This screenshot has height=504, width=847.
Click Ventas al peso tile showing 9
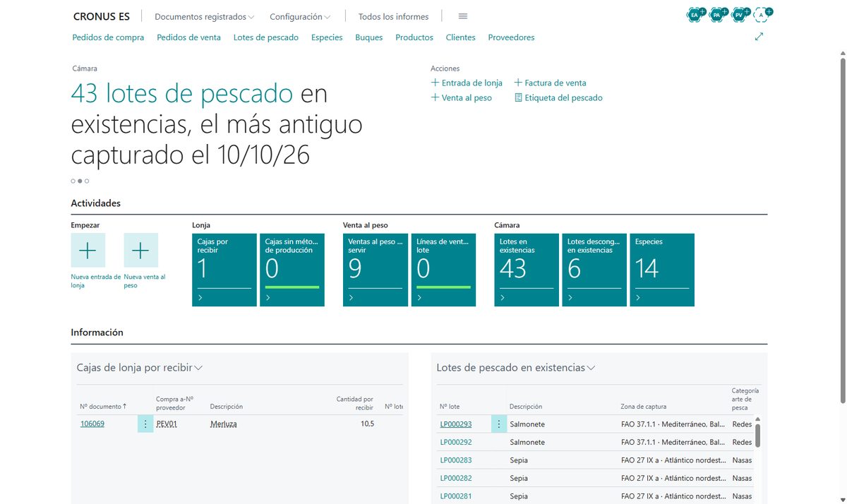(376, 270)
